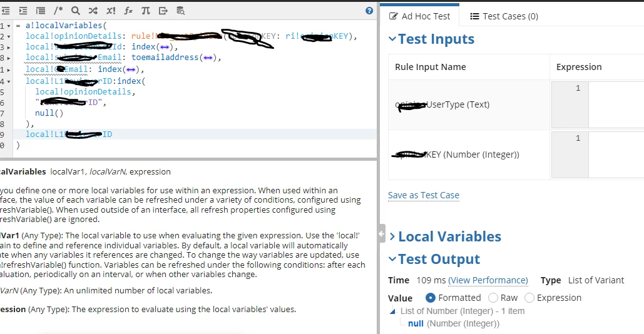Collapse the Test Inputs section
Image resolution: width=644 pixels, height=334 pixels.
click(x=392, y=39)
